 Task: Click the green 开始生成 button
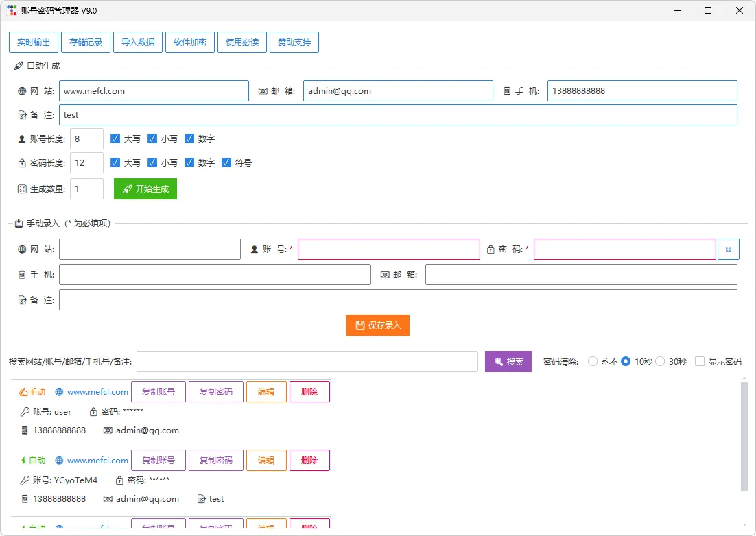click(145, 188)
